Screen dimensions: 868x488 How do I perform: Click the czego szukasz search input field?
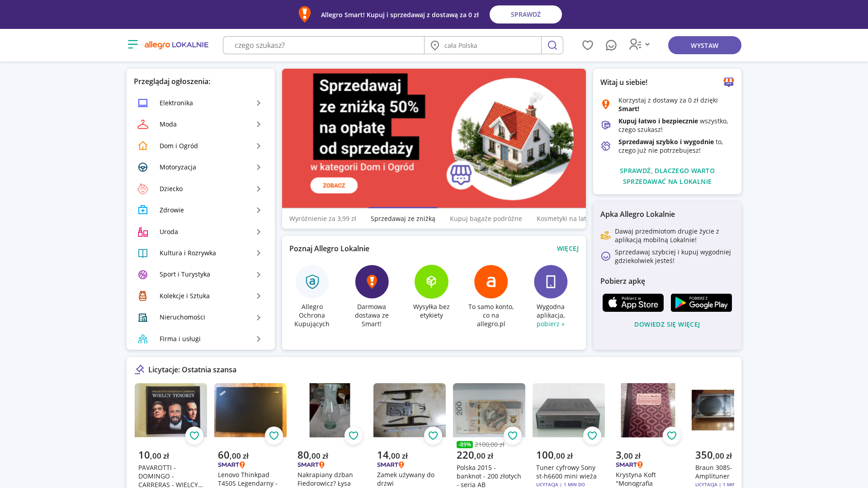(324, 45)
